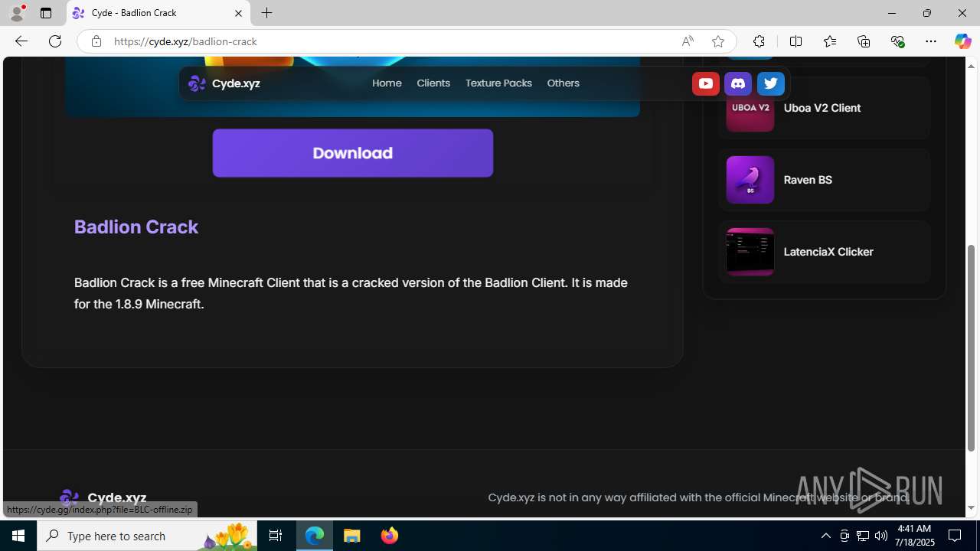This screenshot has width=980, height=551.
Task: Open the clock showing 4:41 AM
Action: pos(916,536)
